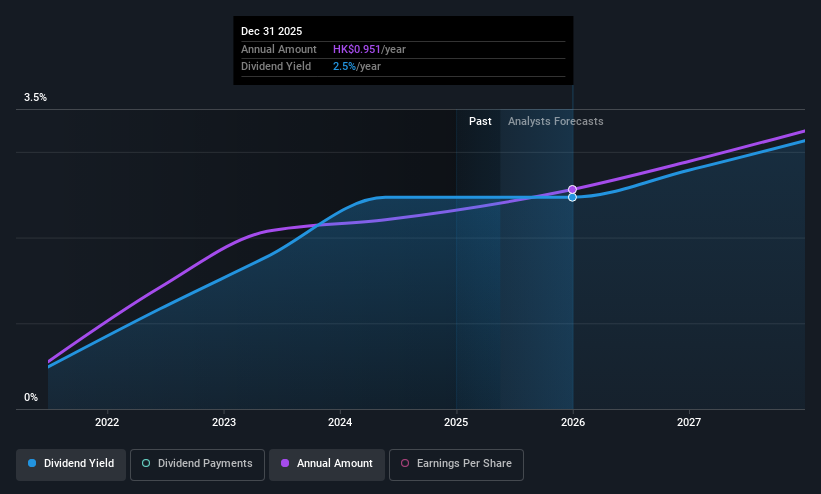
Task: Click the 2025 x-axis label
Action: [x=456, y=422]
